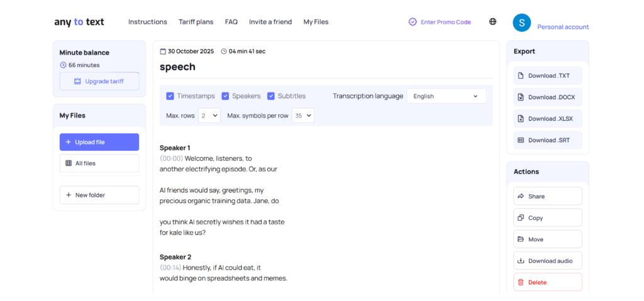
Task: Expand the Max. rows dropdown
Action: 209,116
